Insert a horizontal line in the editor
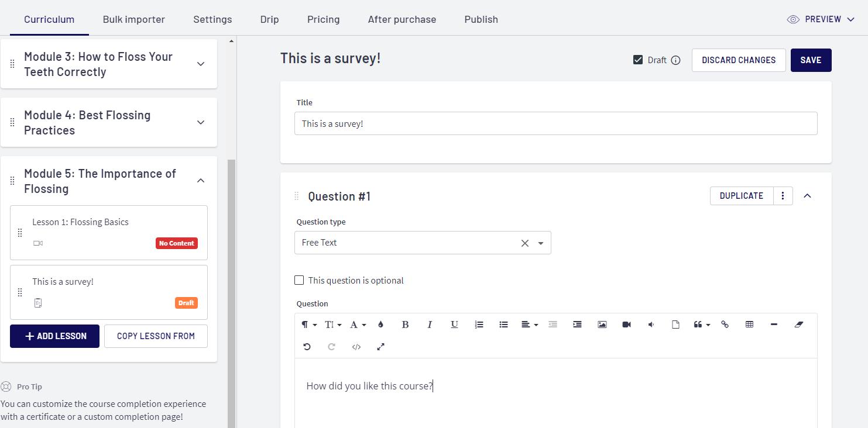The height and width of the screenshot is (428, 868). point(774,325)
